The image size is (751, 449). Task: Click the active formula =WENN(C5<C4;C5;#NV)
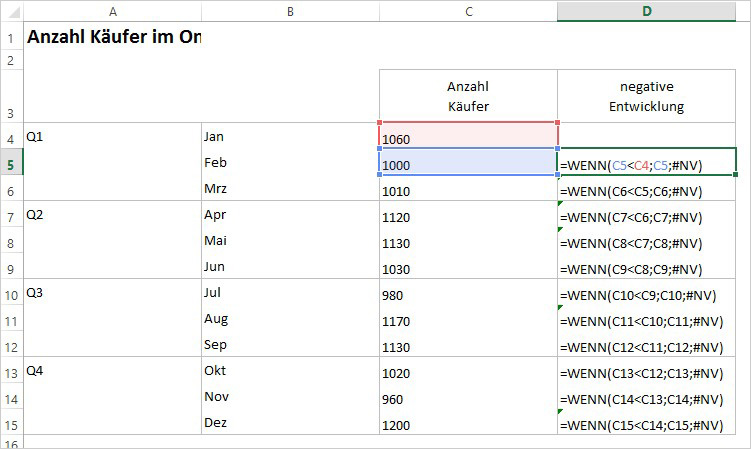(x=647, y=162)
